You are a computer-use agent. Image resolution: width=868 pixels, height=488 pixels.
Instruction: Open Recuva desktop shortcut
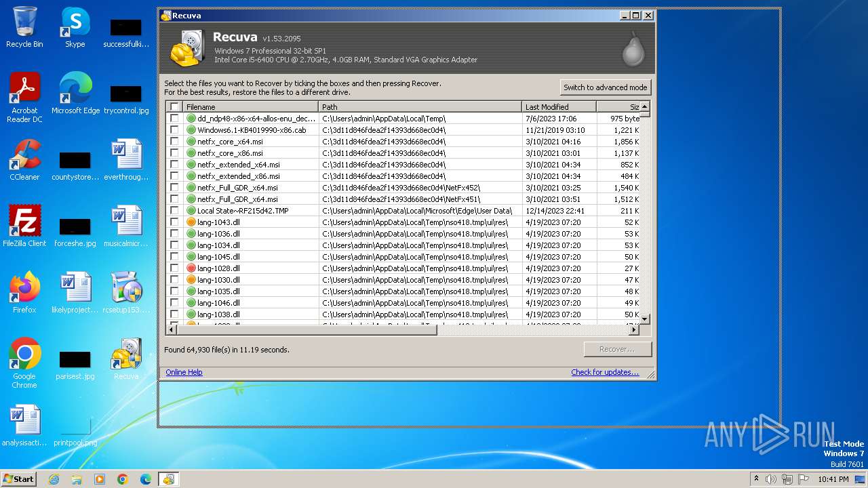tap(126, 359)
